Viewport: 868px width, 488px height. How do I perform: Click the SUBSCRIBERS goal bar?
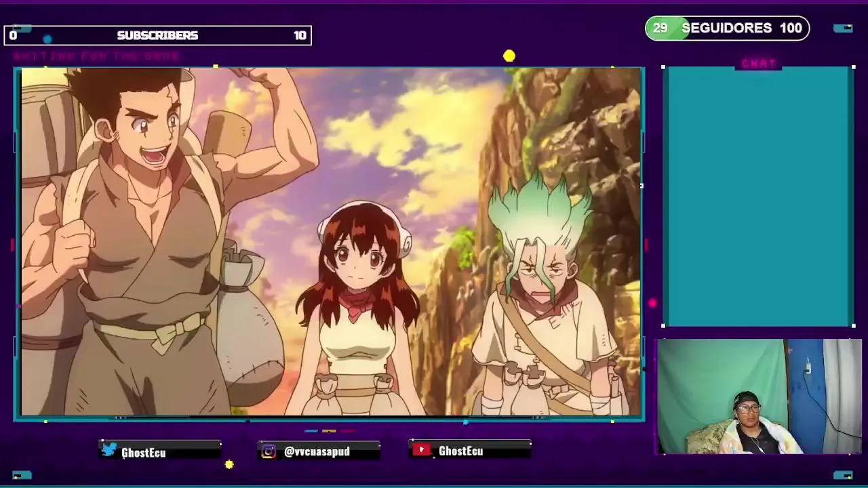[x=157, y=35]
